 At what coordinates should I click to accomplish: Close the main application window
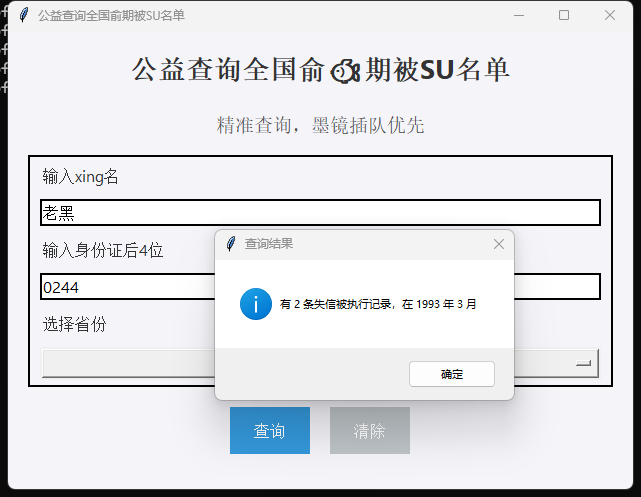point(610,15)
